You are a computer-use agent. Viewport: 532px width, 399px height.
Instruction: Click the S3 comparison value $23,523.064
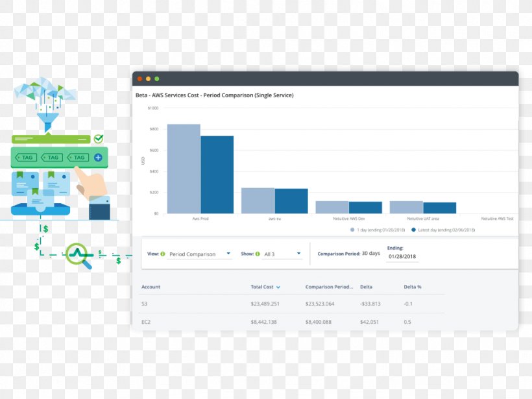pos(320,304)
